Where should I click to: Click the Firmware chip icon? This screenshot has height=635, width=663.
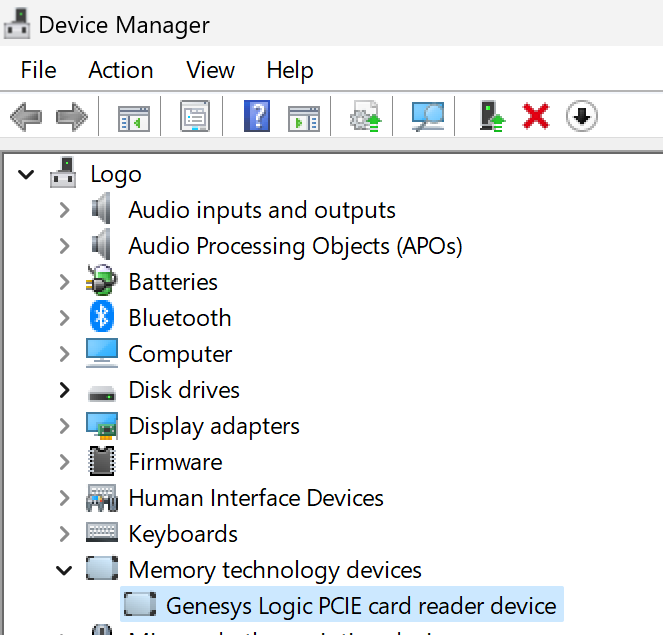pyautogui.click(x=101, y=460)
